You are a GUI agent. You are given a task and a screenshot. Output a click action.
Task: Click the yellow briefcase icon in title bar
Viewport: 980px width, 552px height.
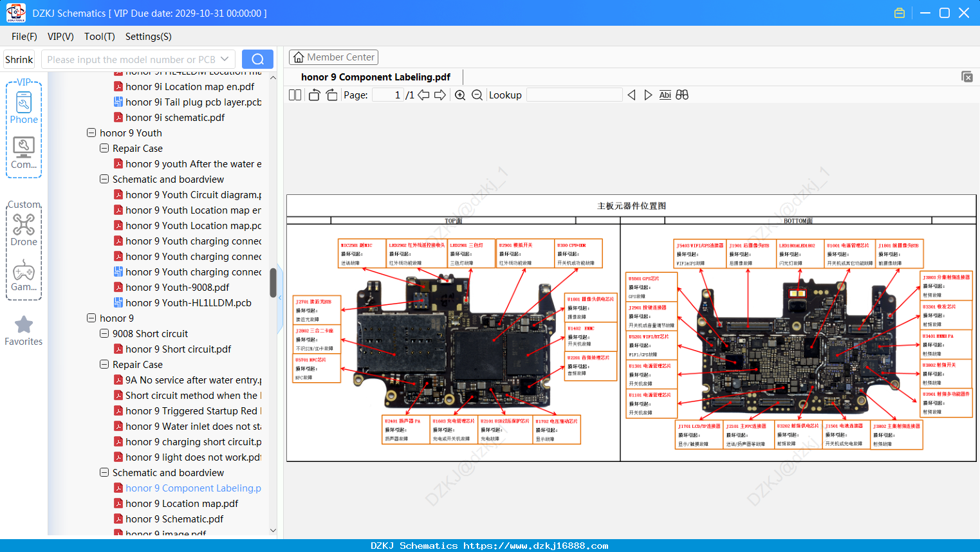tap(900, 13)
